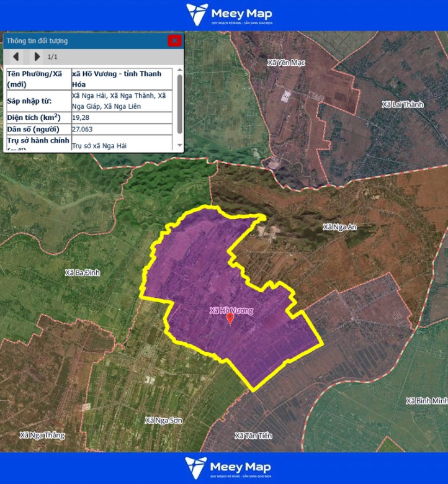448x484 pixels.
Task: Select the Xã Ba Đình map label
Action: click(x=82, y=272)
